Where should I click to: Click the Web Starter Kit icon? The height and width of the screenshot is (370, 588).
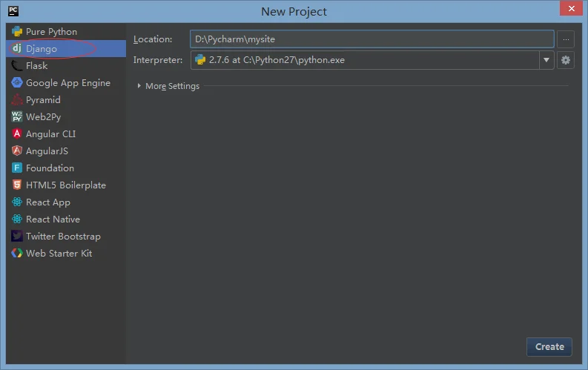[17, 253]
